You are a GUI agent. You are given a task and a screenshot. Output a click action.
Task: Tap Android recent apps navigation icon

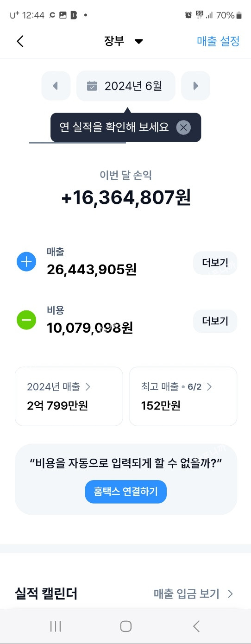click(x=56, y=626)
